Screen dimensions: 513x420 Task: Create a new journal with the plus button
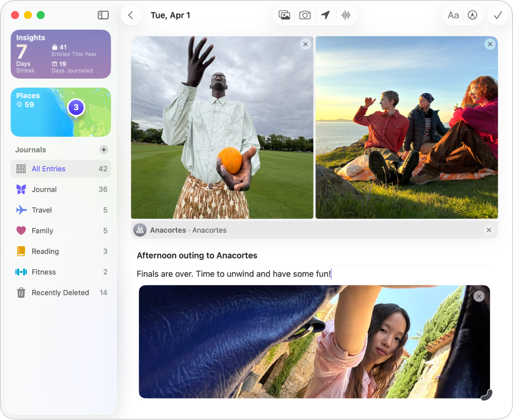coord(104,149)
